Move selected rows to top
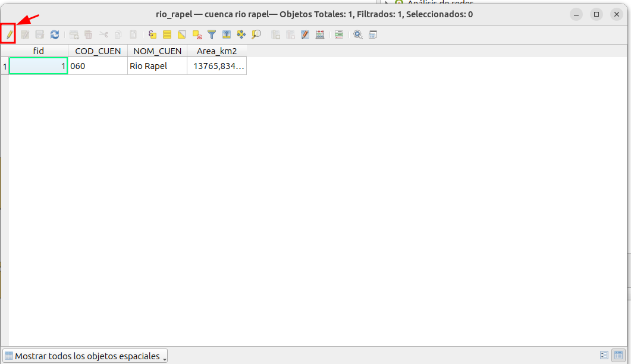Screen dimensions: 631x364 tap(227, 34)
